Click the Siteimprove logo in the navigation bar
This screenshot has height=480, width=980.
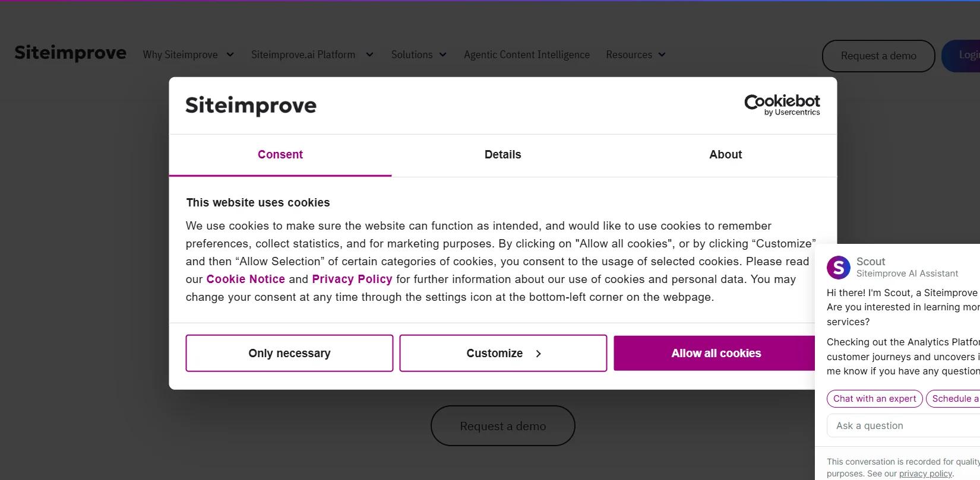70,53
